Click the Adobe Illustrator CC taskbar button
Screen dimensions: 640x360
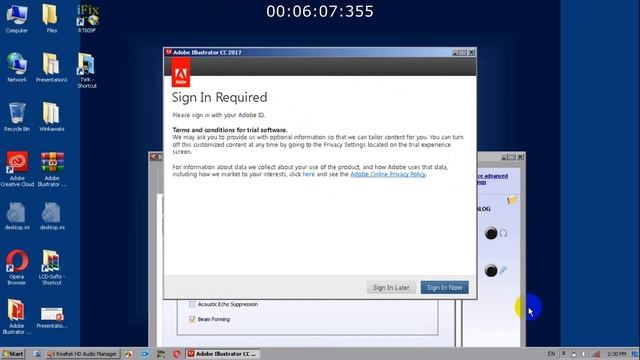point(222,354)
